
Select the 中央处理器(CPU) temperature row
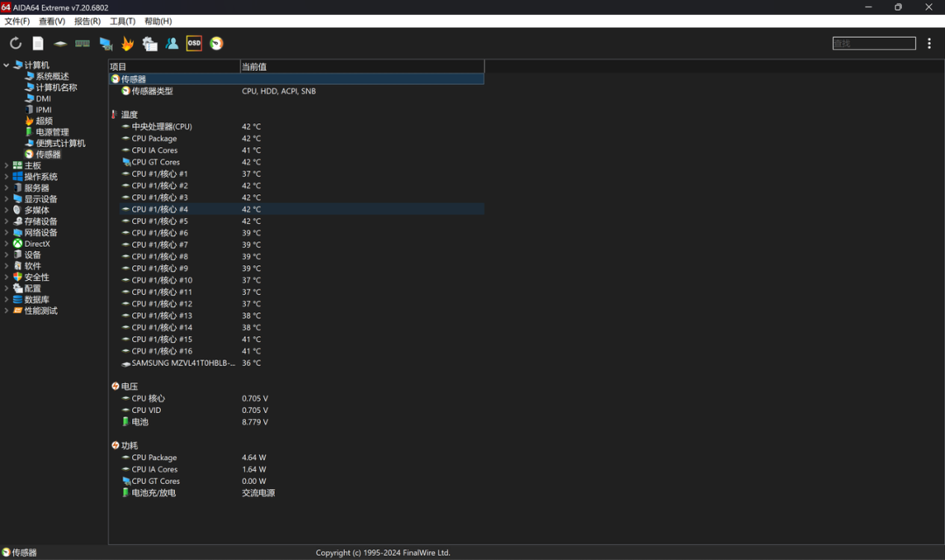click(x=303, y=127)
